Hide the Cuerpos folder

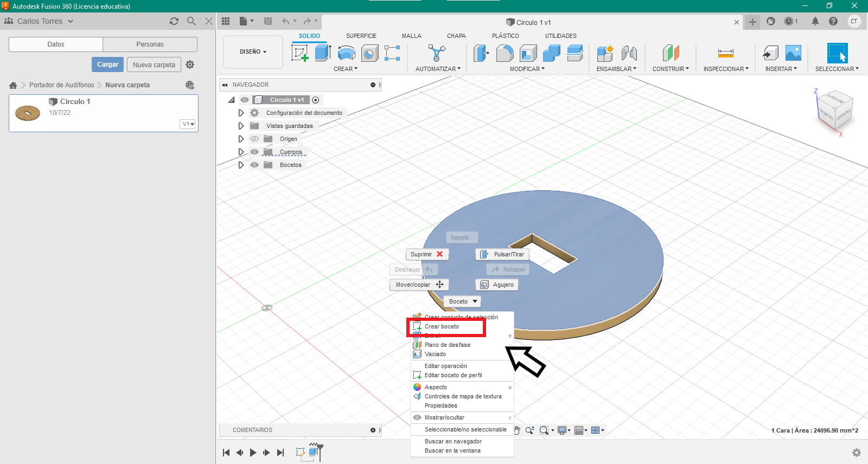pos(254,152)
